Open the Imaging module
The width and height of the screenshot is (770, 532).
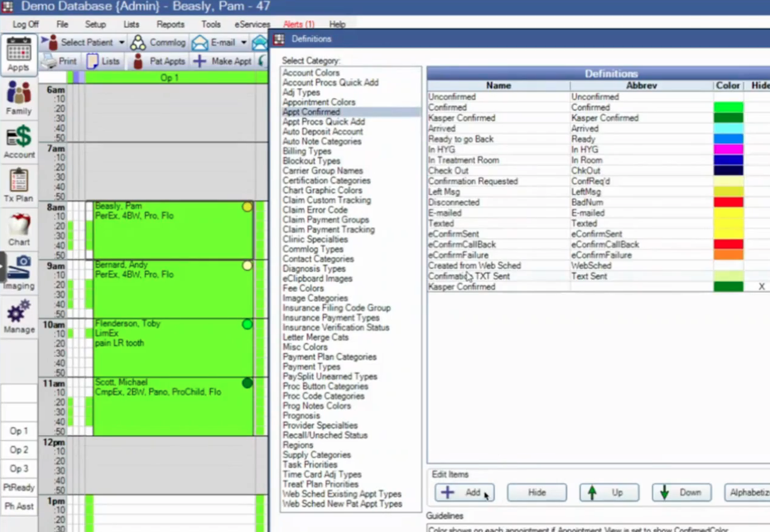click(x=19, y=272)
